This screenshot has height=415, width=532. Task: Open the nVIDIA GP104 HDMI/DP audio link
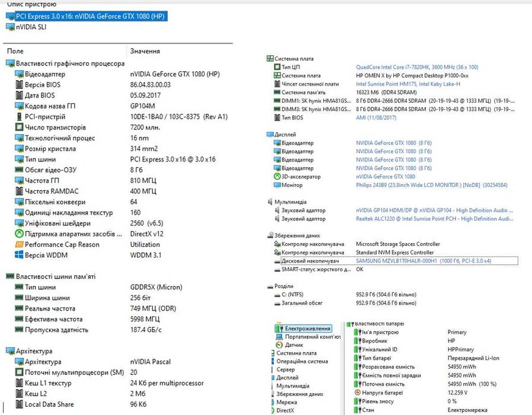(435, 210)
